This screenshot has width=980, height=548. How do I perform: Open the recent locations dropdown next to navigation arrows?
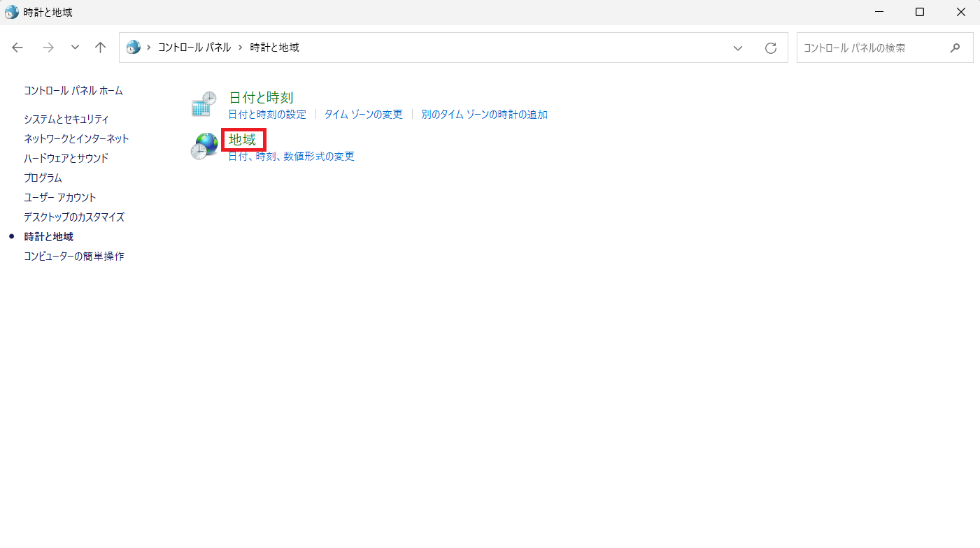click(75, 48)
